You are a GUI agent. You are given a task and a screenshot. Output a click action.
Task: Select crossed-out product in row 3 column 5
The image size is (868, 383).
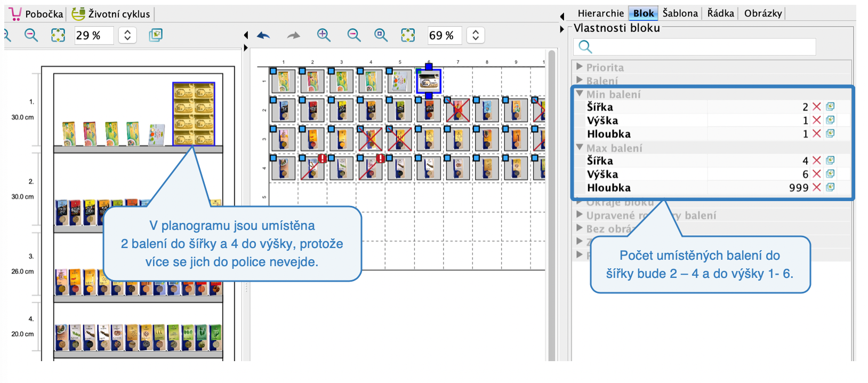pos(399,139)
